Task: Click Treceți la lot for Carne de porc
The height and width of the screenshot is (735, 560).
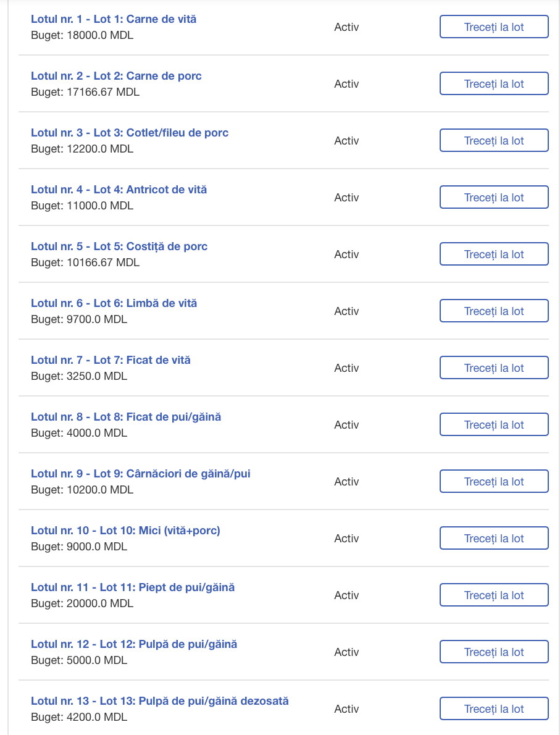Action: (x=494, y=83)
